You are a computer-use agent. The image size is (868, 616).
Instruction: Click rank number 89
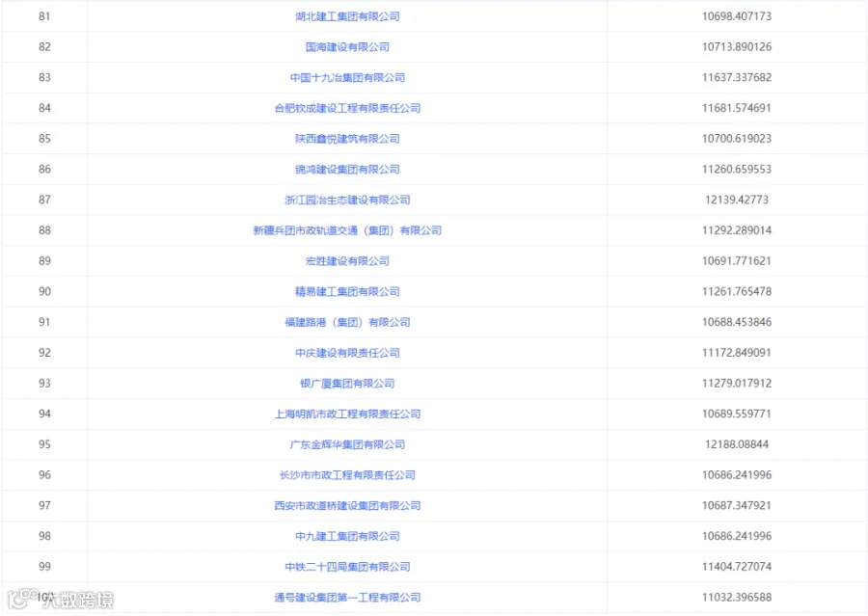(44, 260)
